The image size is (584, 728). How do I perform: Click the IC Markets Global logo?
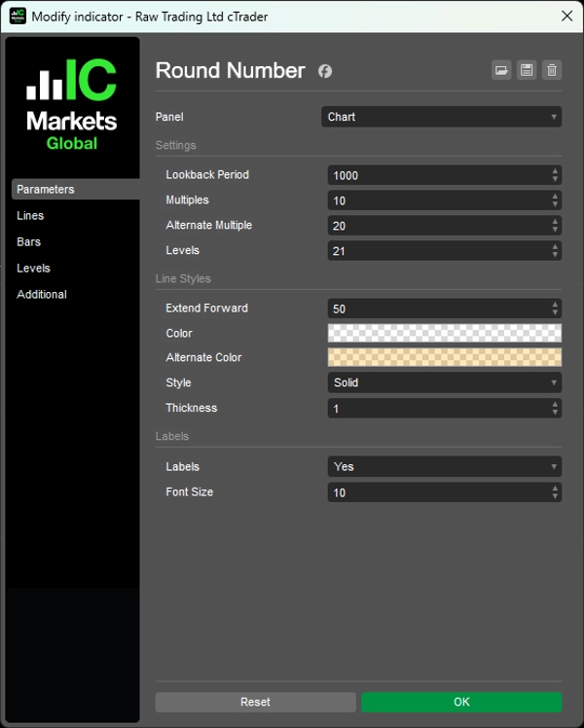click(x=72, y=105)
